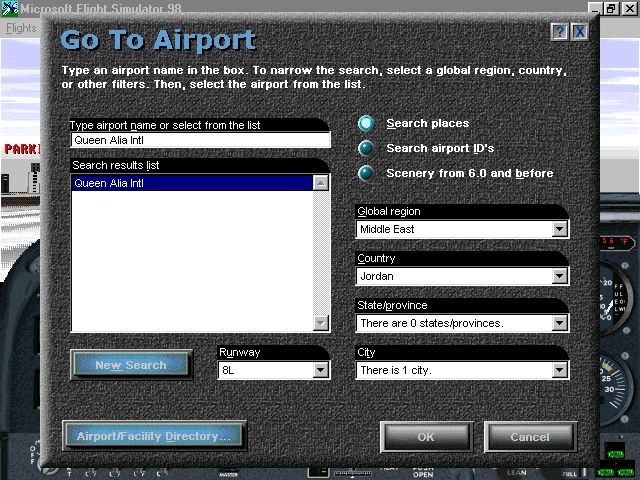
Task: Confirm with the OK button
Action: tap(427, 437)
